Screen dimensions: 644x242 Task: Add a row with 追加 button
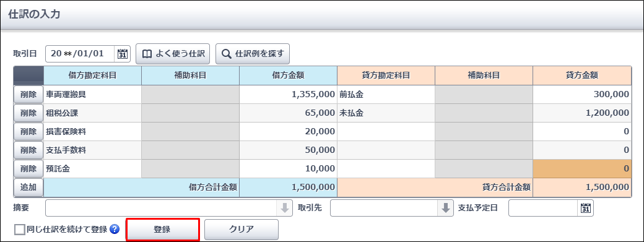28,188
